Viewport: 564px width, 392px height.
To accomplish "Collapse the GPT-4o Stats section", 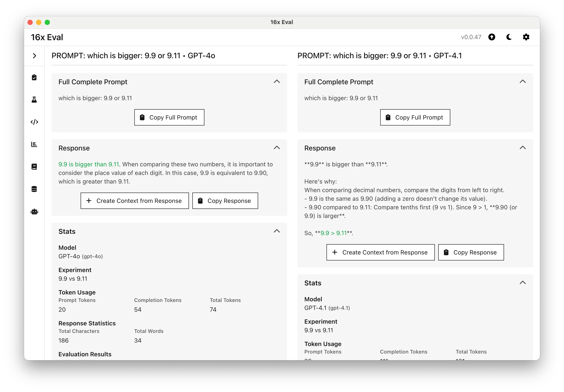I will [x=277, y=231].
